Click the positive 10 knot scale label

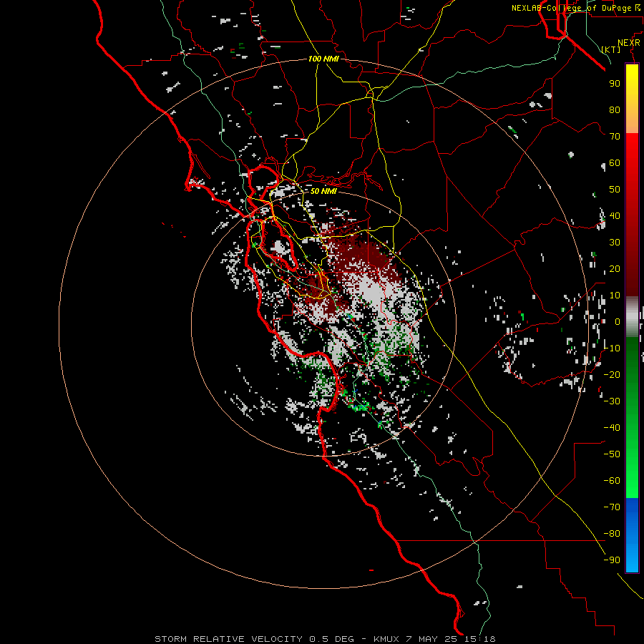pyautogui.click(x=615, y=296)
